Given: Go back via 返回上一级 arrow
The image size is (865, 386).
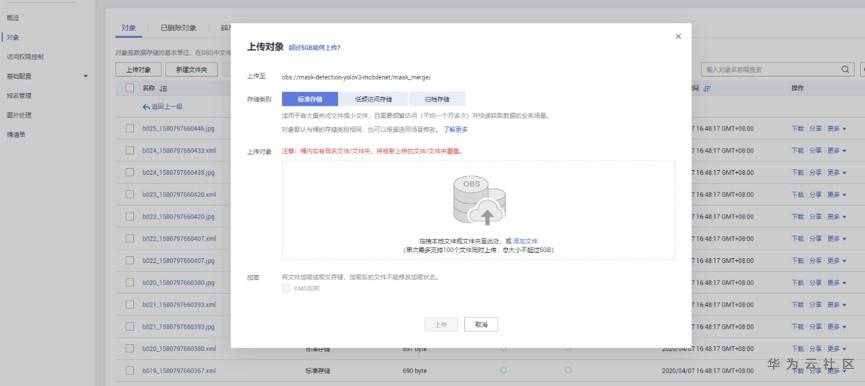Looking at the screenshot, I should 162,106.
